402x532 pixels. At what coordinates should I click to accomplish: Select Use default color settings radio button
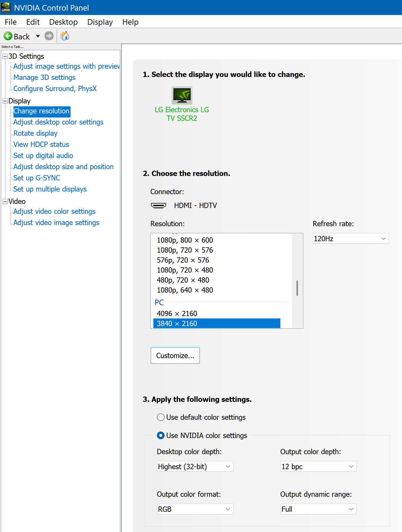click(161, 417)
